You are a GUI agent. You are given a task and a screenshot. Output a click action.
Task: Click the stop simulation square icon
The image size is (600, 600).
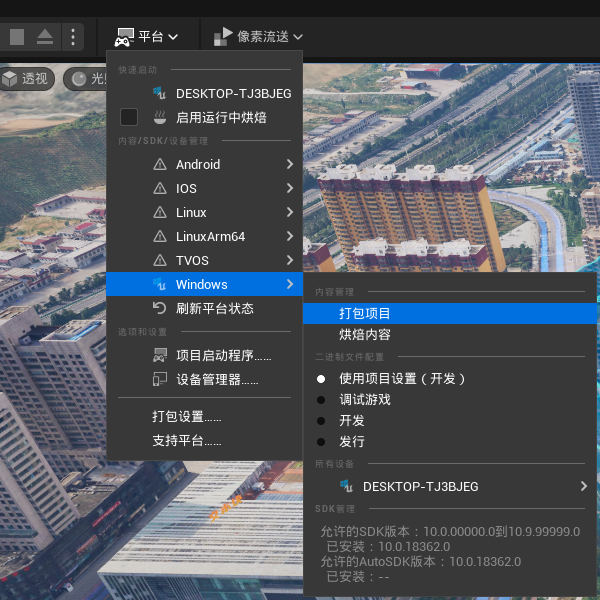tap(17, 37)
